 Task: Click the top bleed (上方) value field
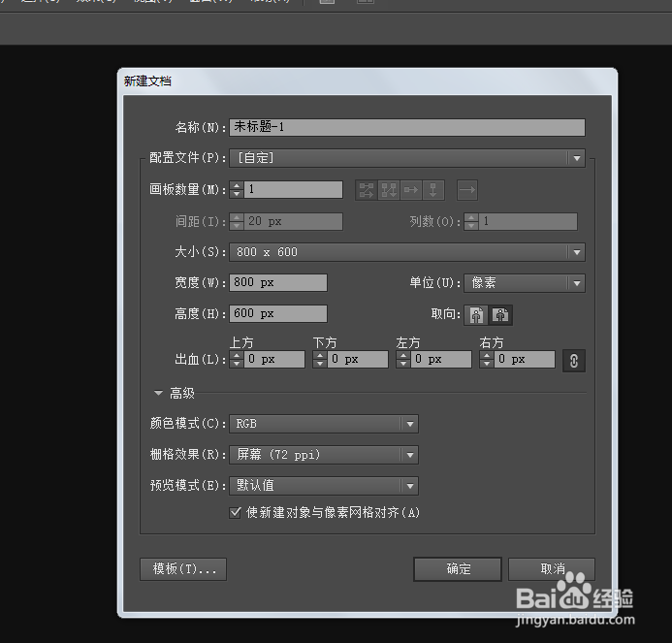point(274,359)
